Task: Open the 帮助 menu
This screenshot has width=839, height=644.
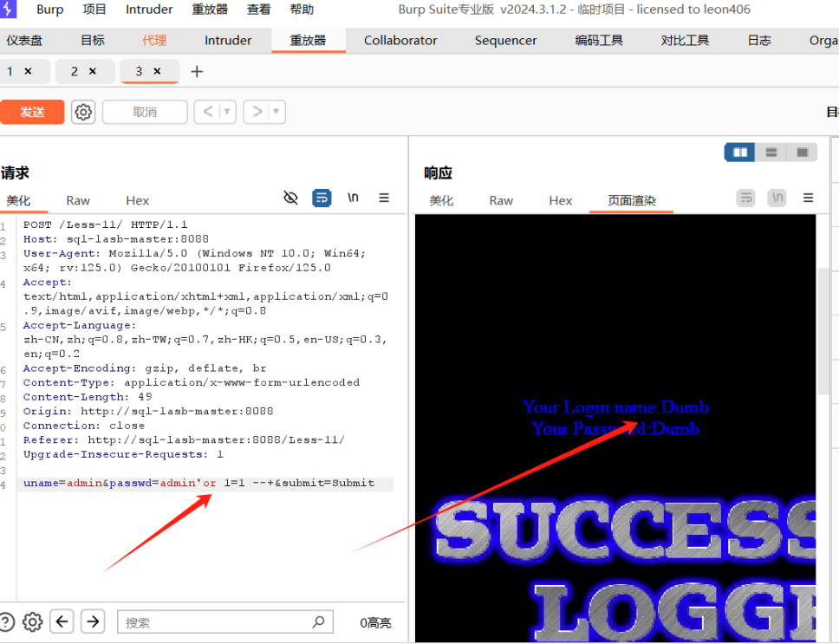Action: pos(302,10)
